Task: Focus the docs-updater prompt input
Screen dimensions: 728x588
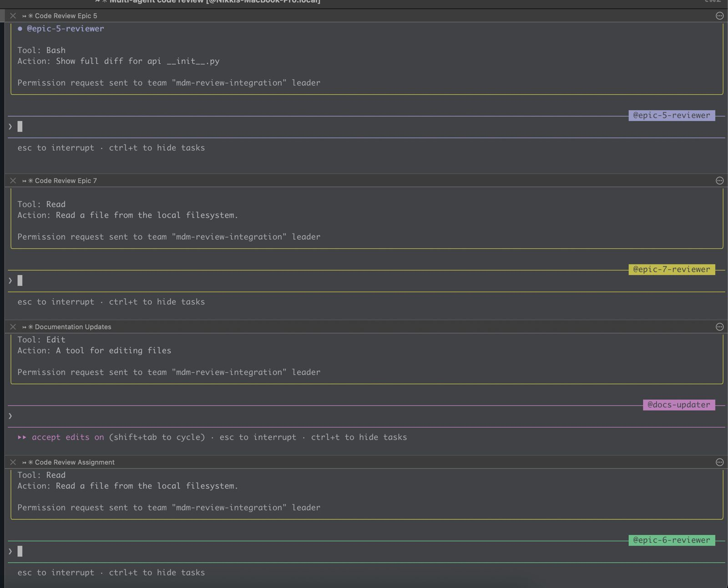Action: point(182,416)
